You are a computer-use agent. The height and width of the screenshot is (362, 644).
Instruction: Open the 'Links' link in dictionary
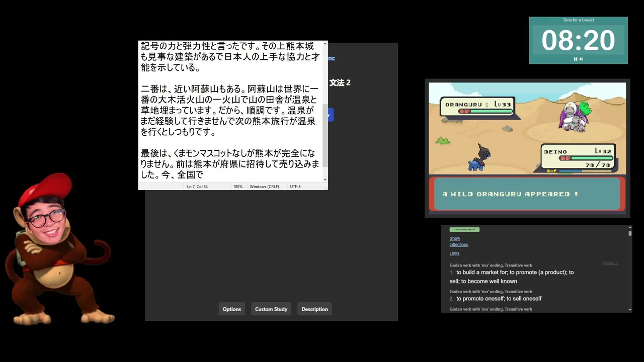point(454,253)
